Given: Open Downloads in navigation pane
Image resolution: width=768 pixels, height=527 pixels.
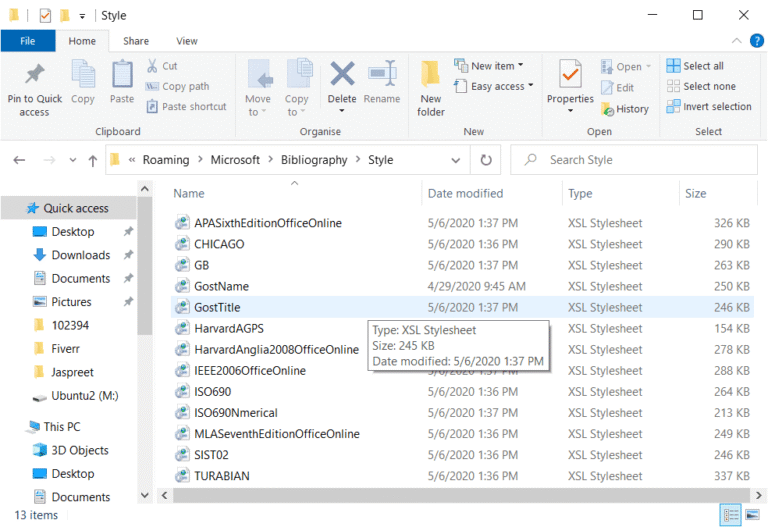Looking at the screenshot, I should pos(81,255).
